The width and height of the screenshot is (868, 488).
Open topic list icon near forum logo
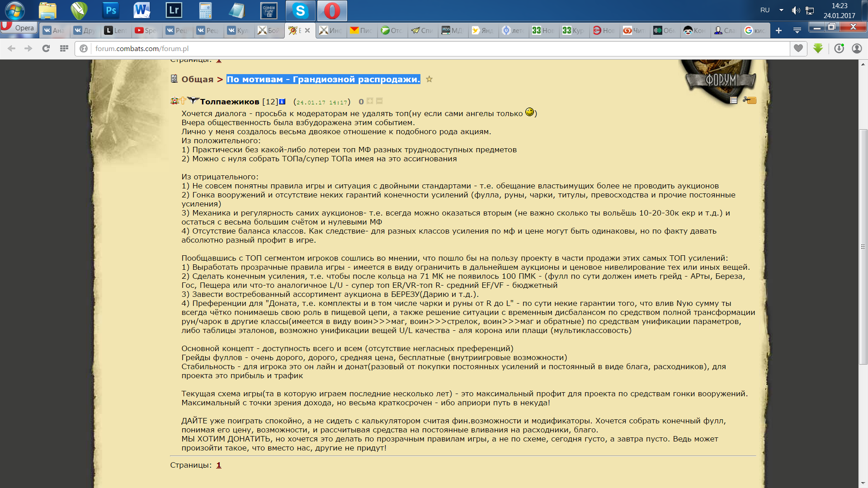(x=734, y=100)
